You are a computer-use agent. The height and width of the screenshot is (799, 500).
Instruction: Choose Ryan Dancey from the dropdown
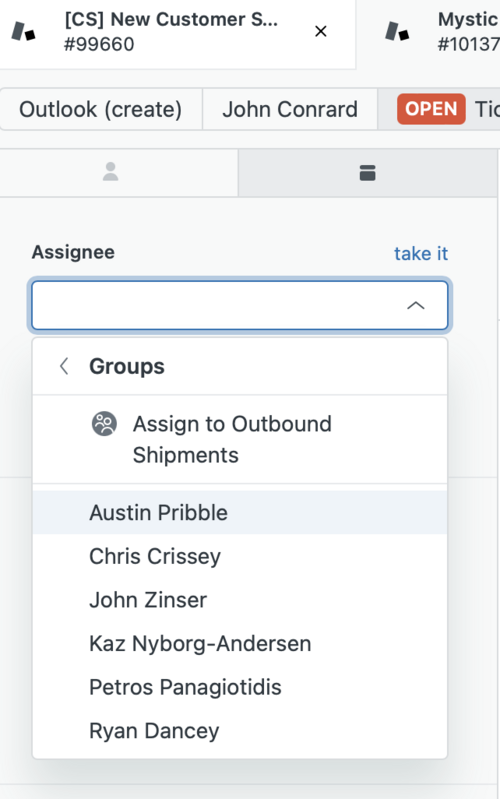click(x=240, y=731)
